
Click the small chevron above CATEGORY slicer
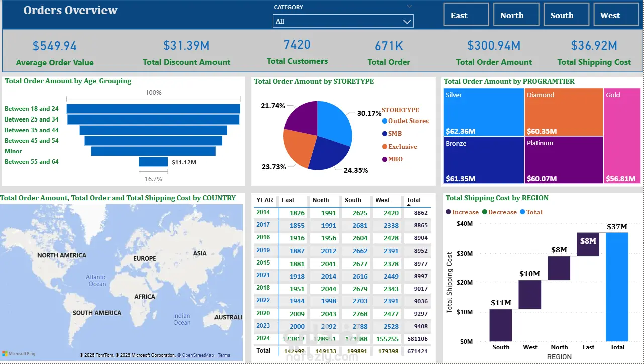click(410, 6)
